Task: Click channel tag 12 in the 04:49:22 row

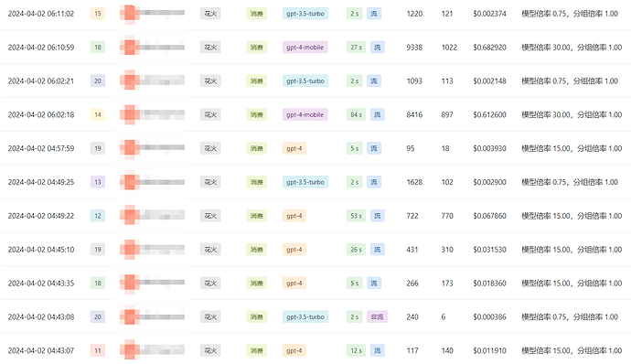Action: 98,216
